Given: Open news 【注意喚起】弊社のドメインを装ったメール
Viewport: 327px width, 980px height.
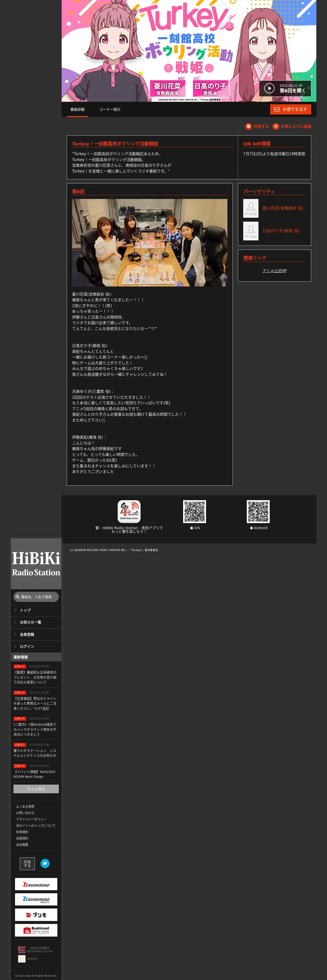Looking at the screenshot, I should (35, 703).
